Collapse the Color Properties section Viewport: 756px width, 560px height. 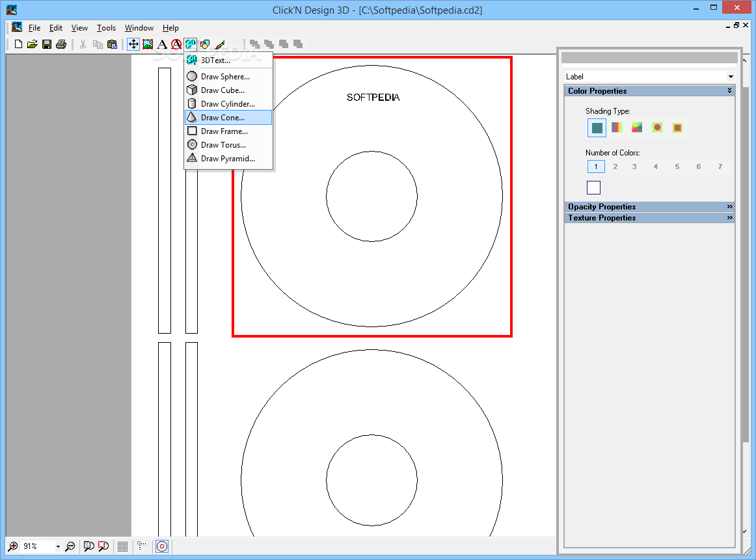tap(729, 90)
